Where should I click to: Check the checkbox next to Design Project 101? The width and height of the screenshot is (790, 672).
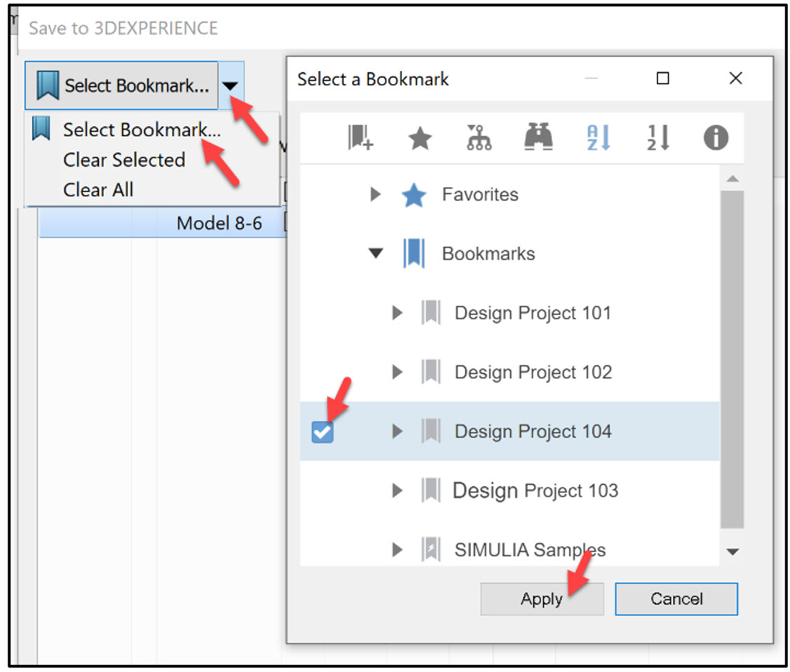[321, 313]
